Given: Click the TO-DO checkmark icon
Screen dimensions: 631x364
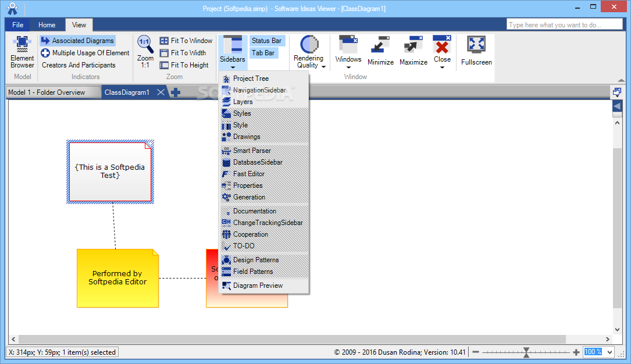Looking at the screenshot, I should 226,246.
